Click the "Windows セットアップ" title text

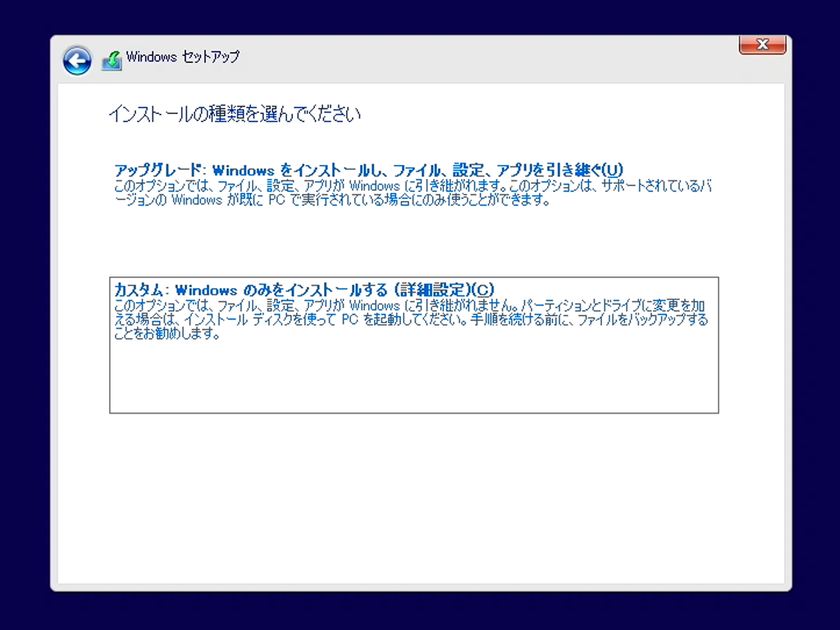183,57
